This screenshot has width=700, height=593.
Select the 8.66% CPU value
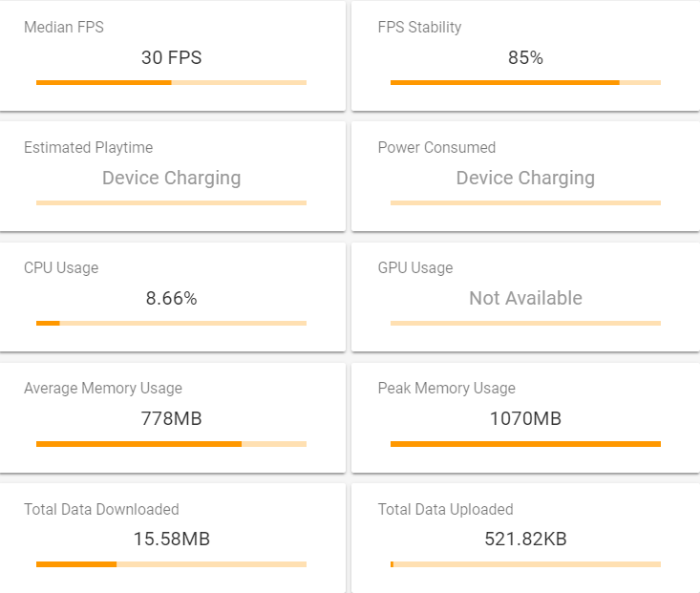[x=172, y=298]
